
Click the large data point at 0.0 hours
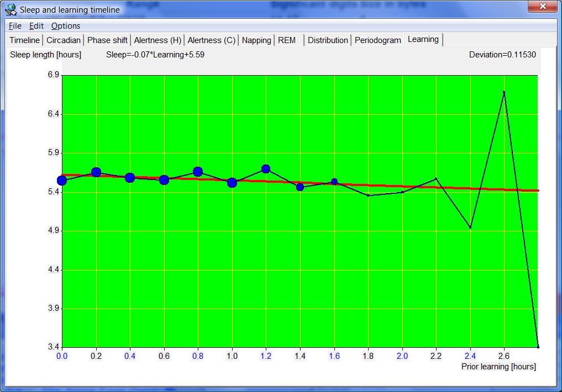click(62, 181)
